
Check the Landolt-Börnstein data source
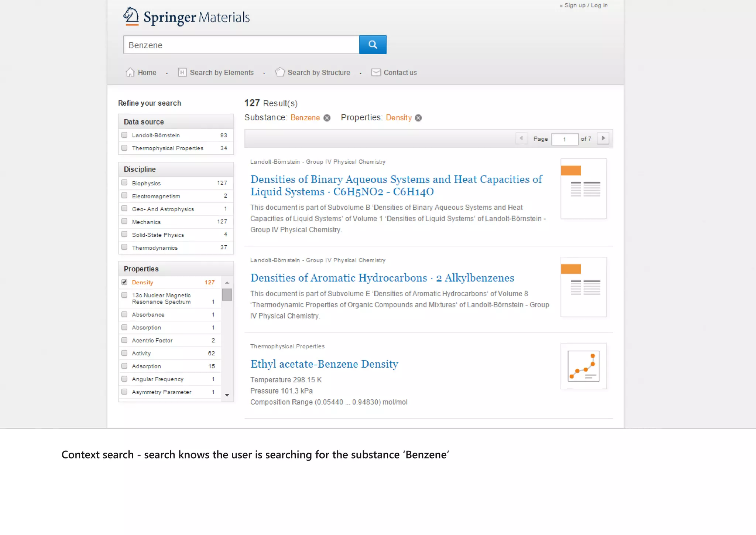(x=124, y=135)
